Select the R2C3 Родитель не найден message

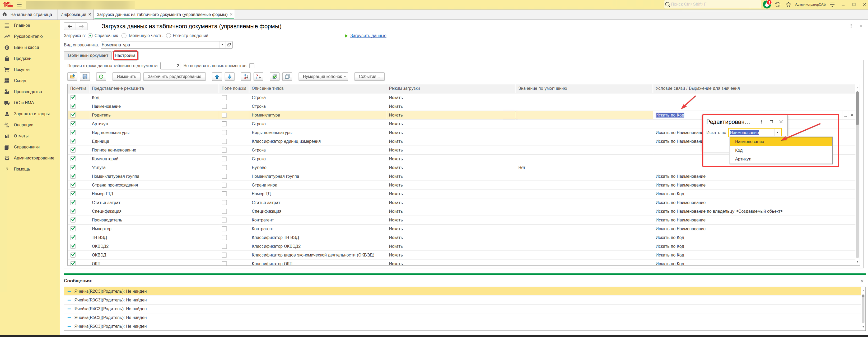tap(463, 291)
